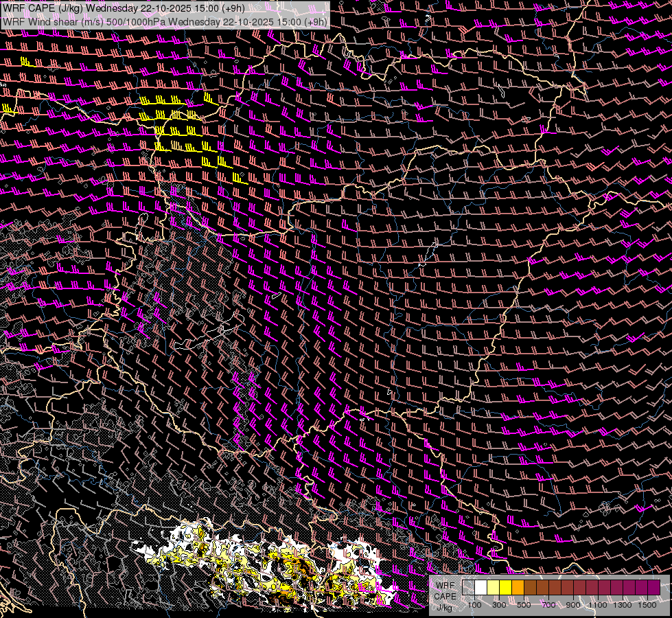Select the bright yellow 300–400 legend swatch

[506, 588]
